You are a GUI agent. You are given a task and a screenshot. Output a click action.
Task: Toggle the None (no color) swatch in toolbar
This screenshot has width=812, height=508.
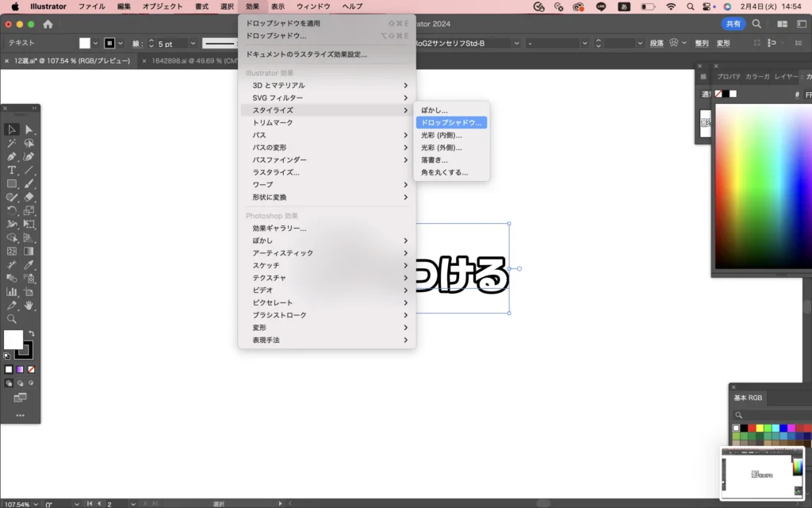point(31,369)
